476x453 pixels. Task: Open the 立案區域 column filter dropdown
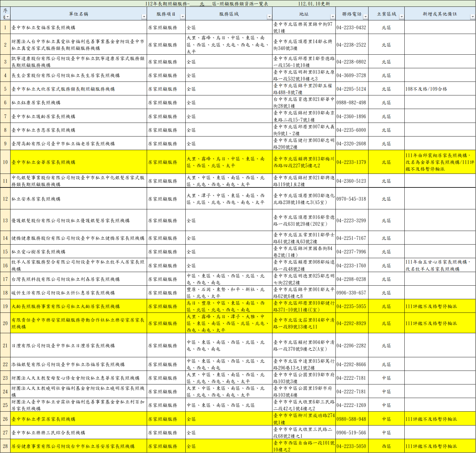402,17
